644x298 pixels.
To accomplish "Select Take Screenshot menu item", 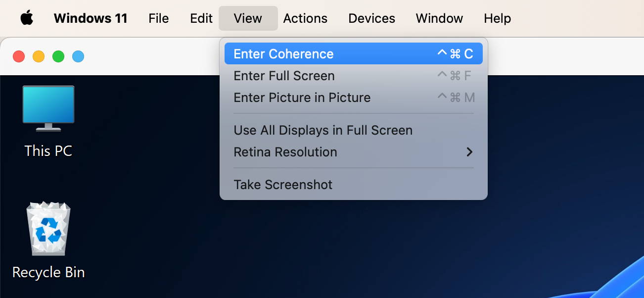I will (283, 185).
